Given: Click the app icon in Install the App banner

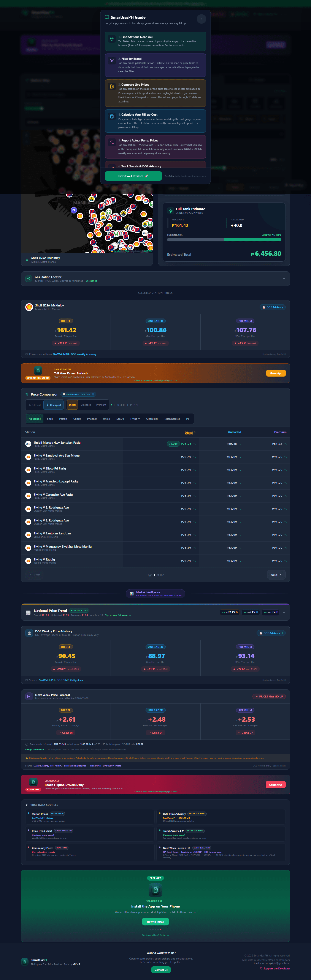Looking at the screenshot, I should (x=155, y=890).
